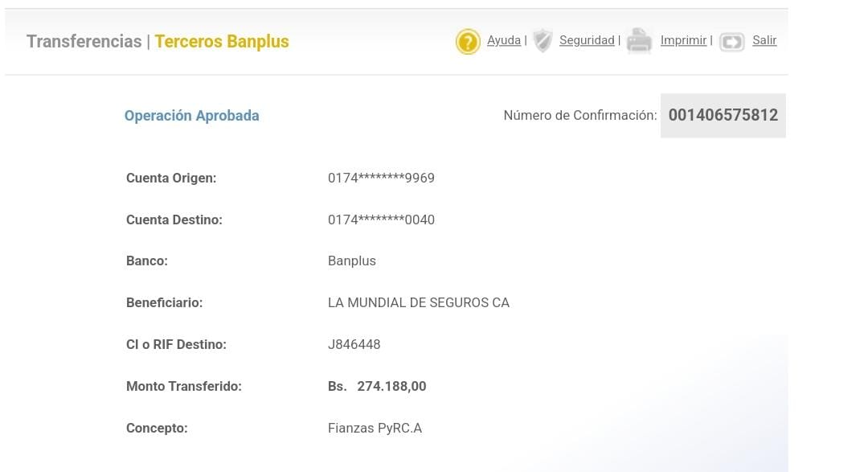Click beneficiary name LA MUNDIAL DE SEGUROS CA
Viewport: 868px width, 472px height.
[419, 303]
